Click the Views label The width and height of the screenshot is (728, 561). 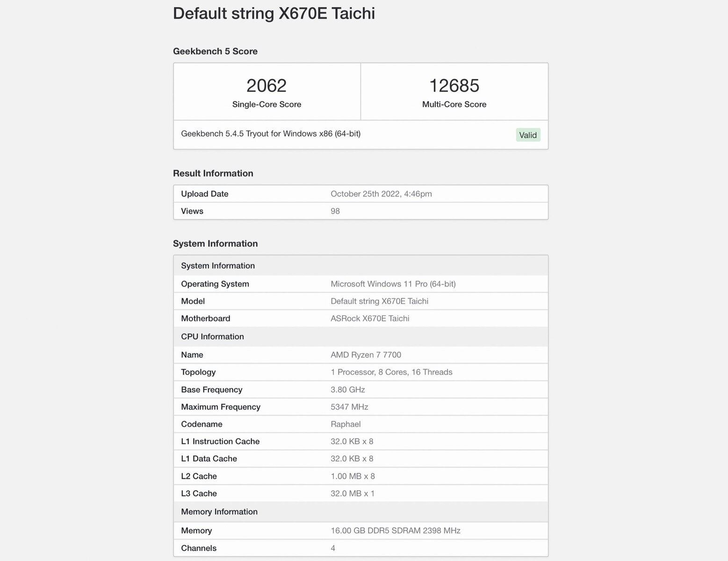tap(192, 211)
